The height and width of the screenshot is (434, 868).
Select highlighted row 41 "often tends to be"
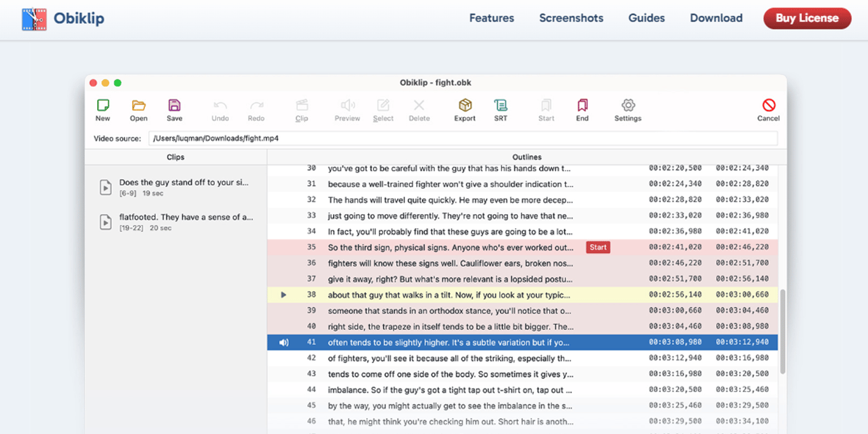click(522, 342)
